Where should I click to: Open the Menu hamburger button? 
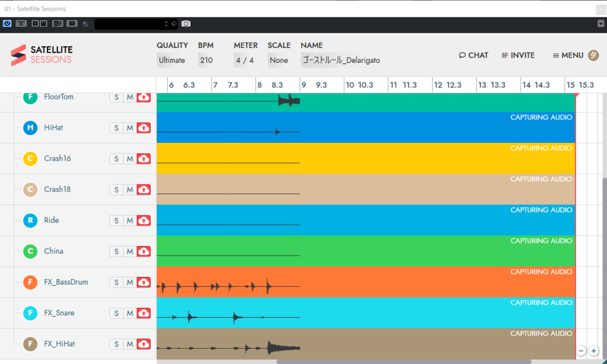[x=568, y=55]
